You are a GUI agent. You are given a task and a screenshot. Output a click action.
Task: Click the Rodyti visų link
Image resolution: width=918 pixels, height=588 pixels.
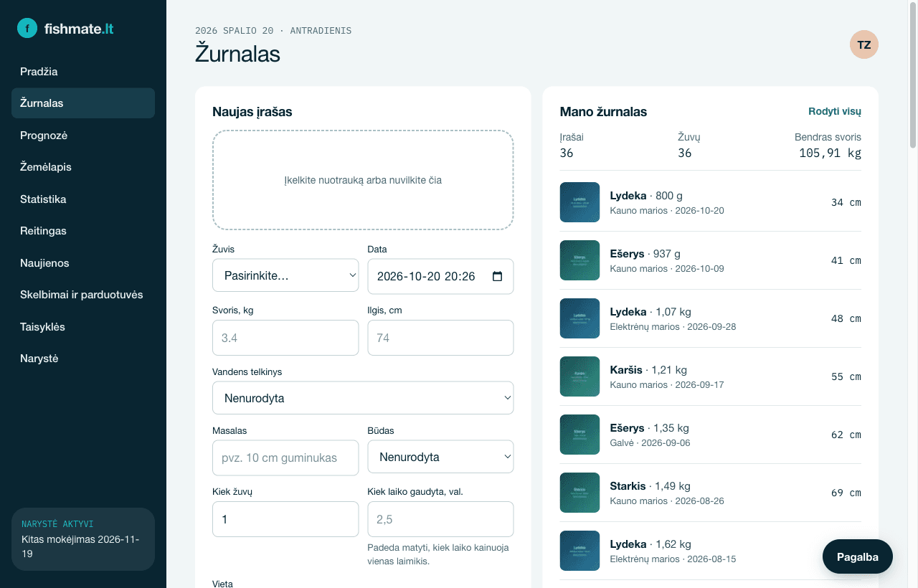[835, 111]
